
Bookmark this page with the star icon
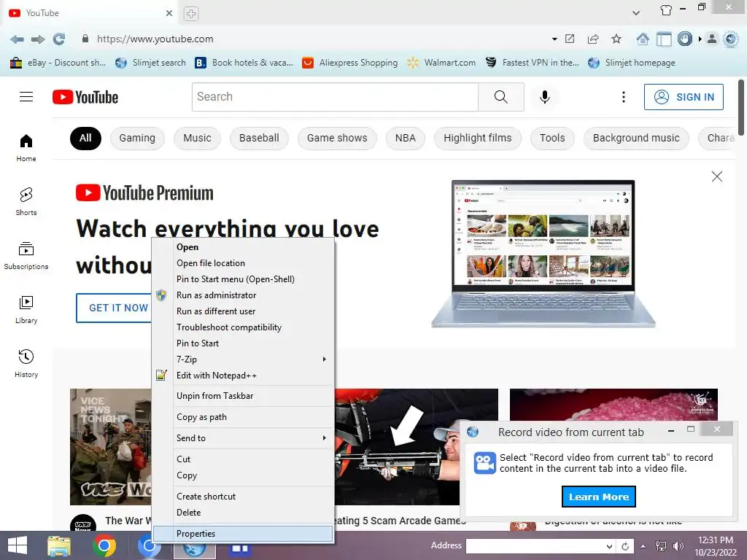coord(616,39)
